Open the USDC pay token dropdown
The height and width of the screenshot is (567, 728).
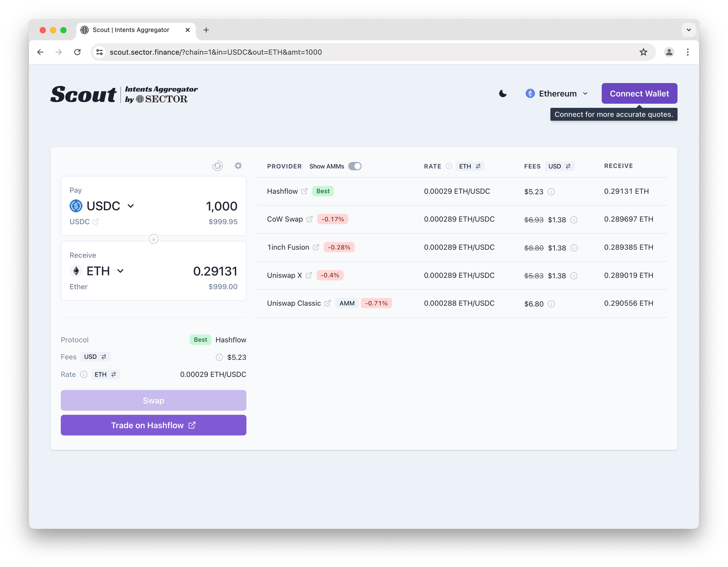(x=102, y=206)
